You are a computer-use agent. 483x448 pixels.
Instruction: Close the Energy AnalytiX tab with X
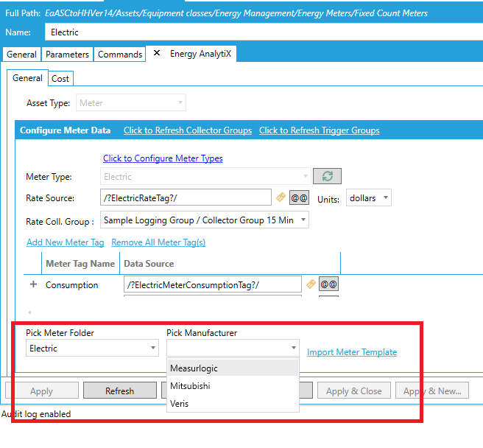pyautogui.click(x=156, y=54)
